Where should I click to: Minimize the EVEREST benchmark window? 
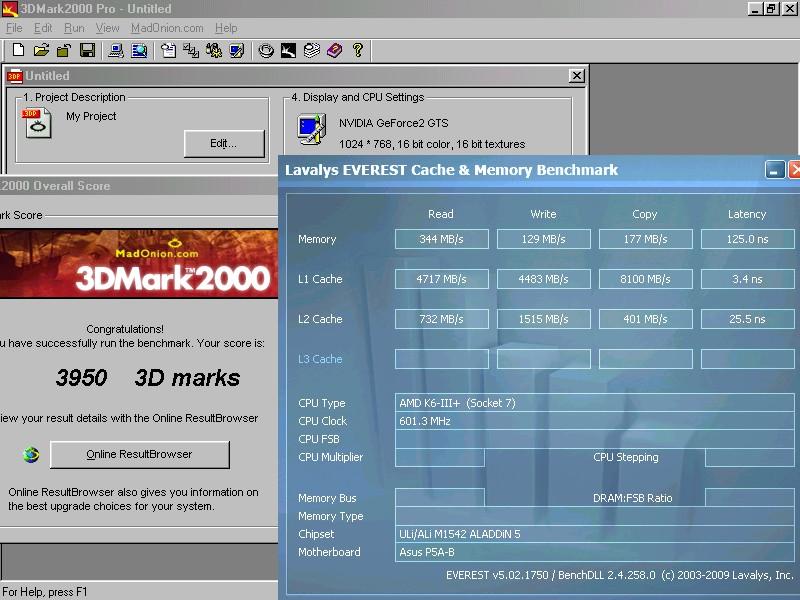click(774, 169)
